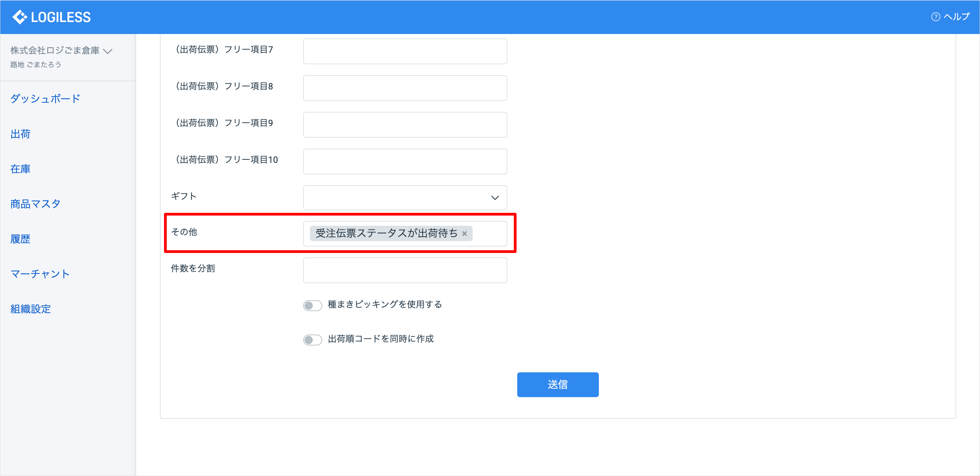Open the 出荷 sidebar menu
The image size is (980, 476).
coord(20,134)
